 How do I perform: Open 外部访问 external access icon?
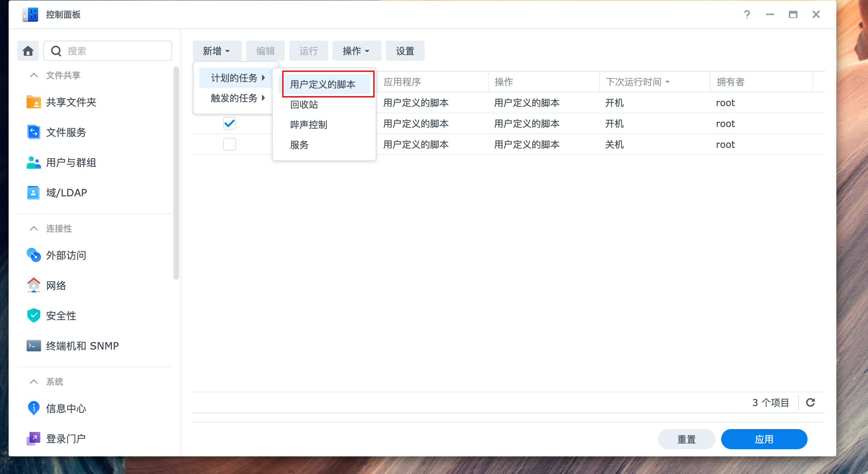pyautogui.click(x=33, y=255)
